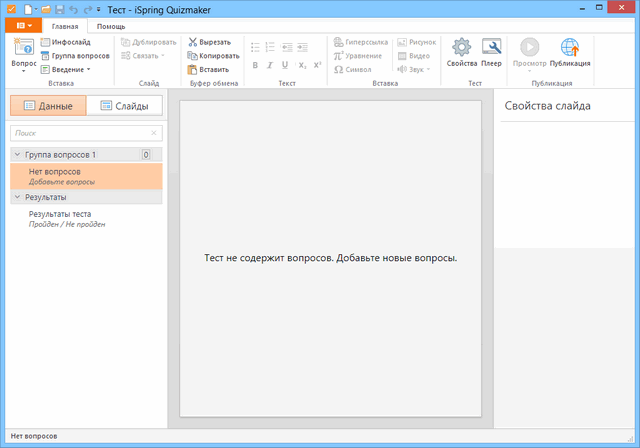This screenshot has width=640, height=448.
Task: Open the orange application file menu
Action: (24, 25)
